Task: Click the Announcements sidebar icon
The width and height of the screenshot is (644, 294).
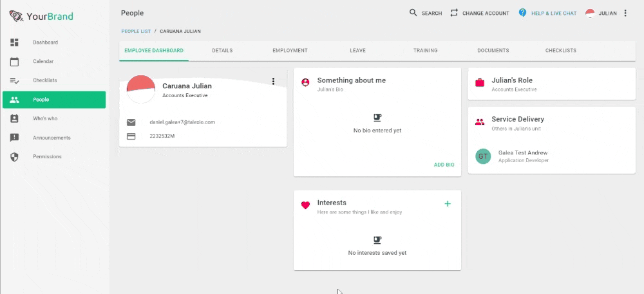Action: point(14,138)
